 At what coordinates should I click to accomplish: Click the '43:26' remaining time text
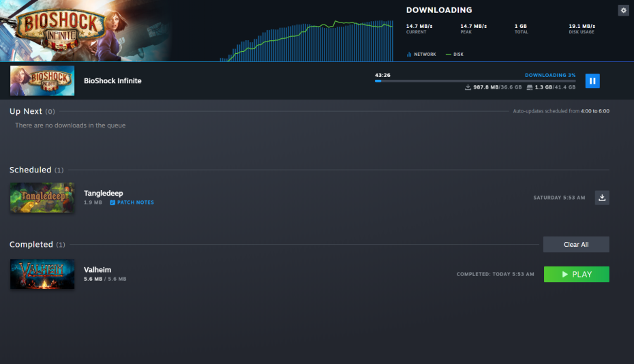(382, 75)
